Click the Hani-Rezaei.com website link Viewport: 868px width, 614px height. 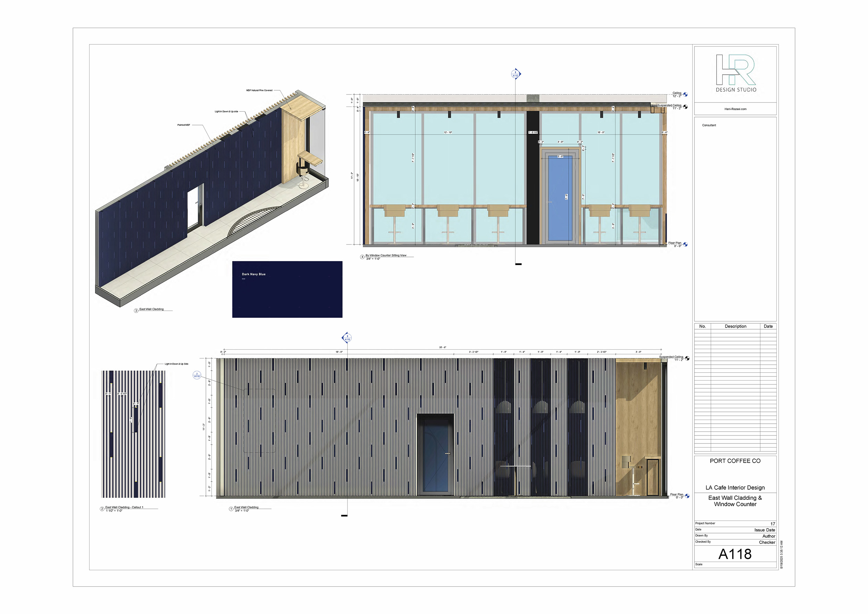click(x=735, y=109)
